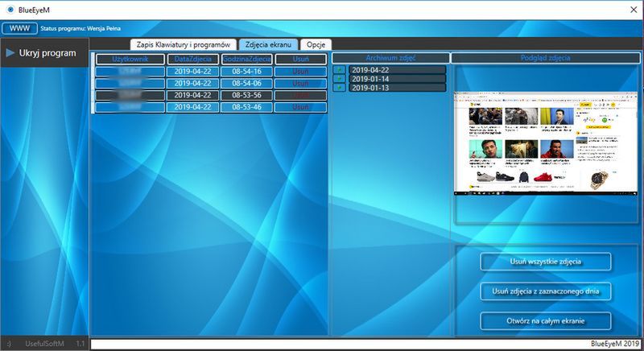644x351 pixels.
Task: Delete the screenshot taken at 08-54-06
Action: (300, 84)
